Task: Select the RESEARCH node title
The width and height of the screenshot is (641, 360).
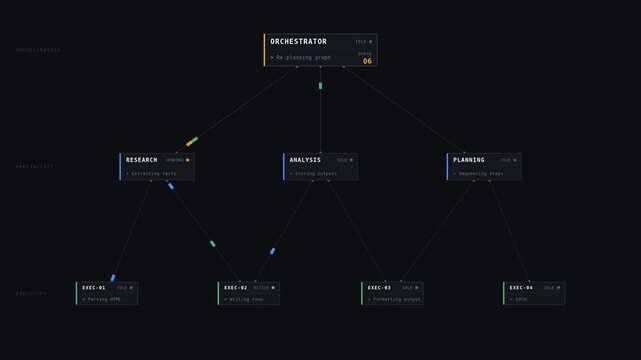Action: [x=141, y=160]
